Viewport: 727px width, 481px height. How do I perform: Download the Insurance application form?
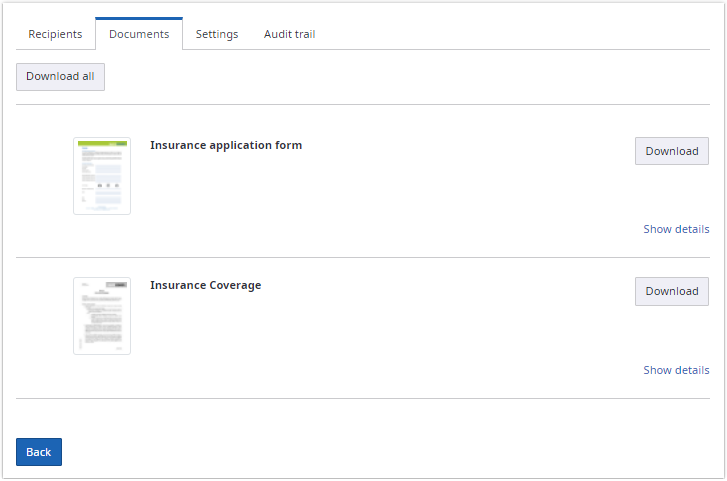click(671, 151)
